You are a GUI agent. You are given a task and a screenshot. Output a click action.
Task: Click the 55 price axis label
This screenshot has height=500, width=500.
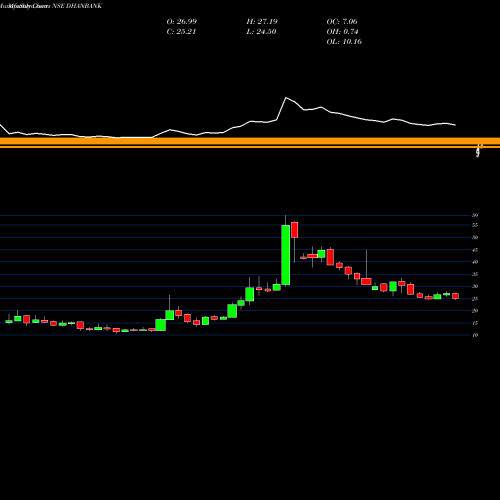pyautogui.click(x=475, y=225)
